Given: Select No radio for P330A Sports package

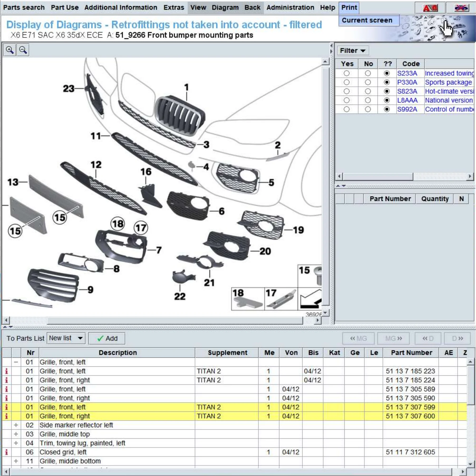Looking at the screenshot, I should (x=368, y=82).
